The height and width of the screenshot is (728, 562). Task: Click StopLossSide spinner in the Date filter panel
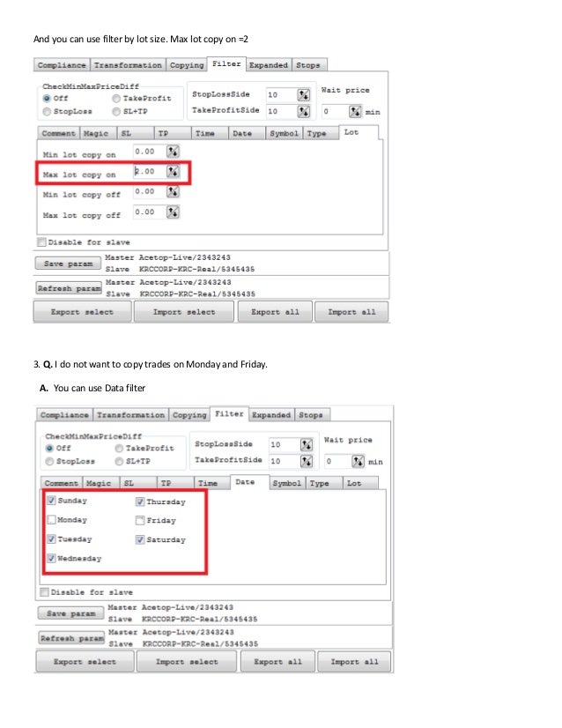click(307, 445)
